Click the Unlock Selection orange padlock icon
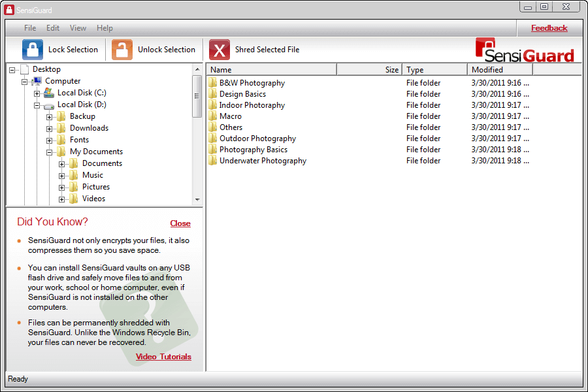This screenshot has width=588, height=392. tap(122, 49)
